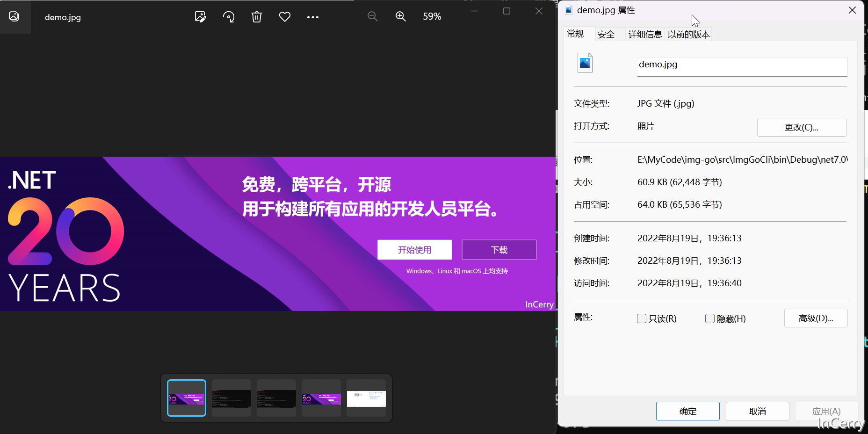
Task: Open the Edit image tool in Photos
Action: point(200,17)
